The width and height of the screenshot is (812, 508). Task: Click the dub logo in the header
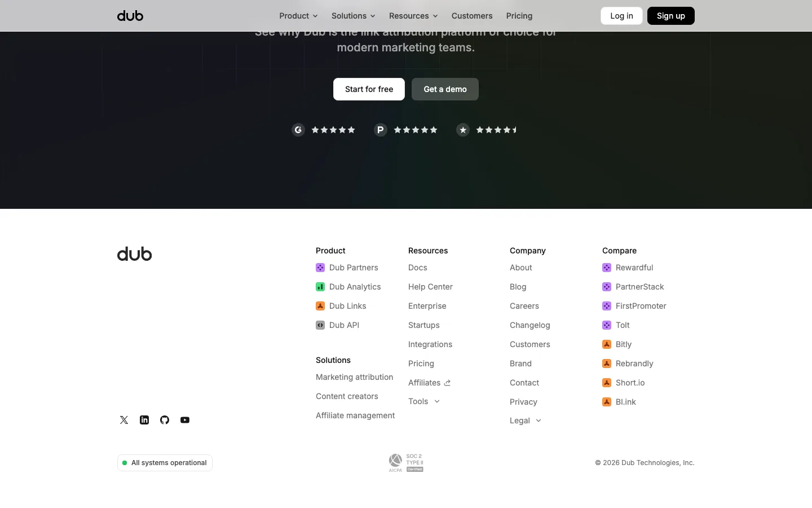130,16
